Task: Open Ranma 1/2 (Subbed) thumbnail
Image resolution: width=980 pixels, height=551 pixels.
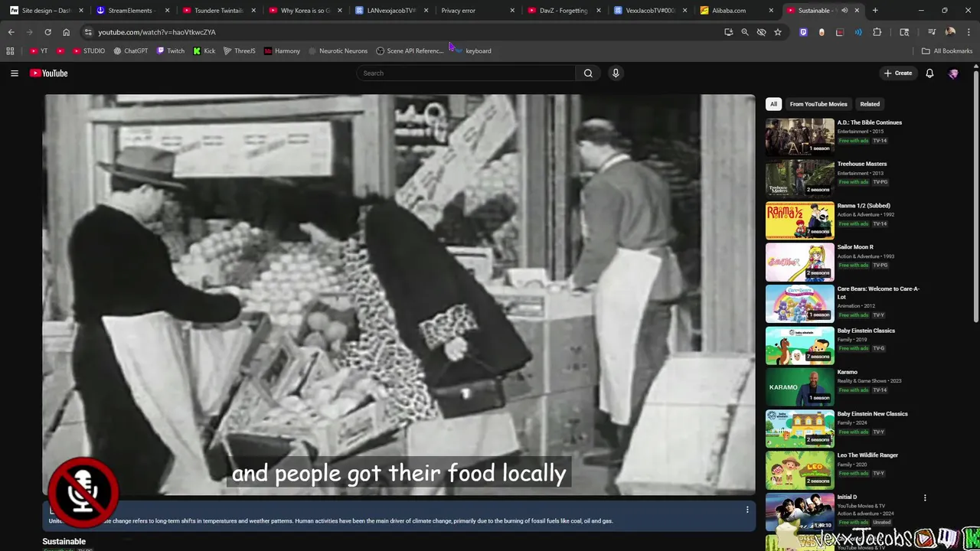Action: point(800,220)
